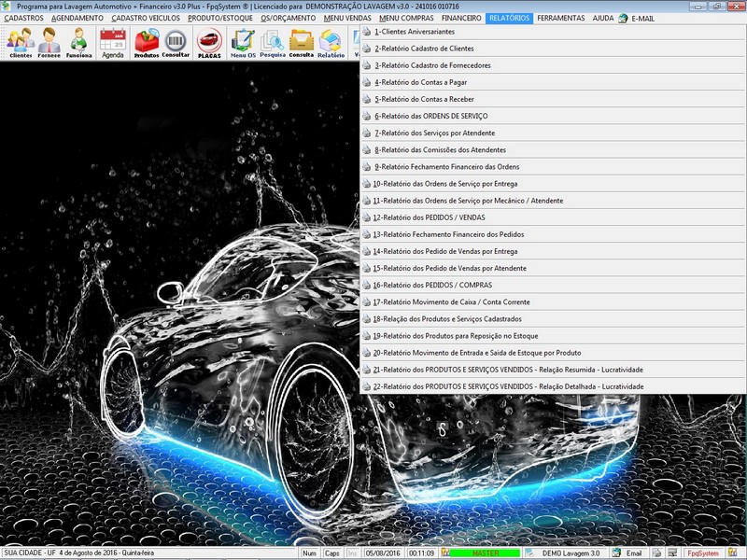The width and height of the screenshot is (747, 560).
Task: Expand the FERRAMENTAS menu
Action: click(561, 18)
